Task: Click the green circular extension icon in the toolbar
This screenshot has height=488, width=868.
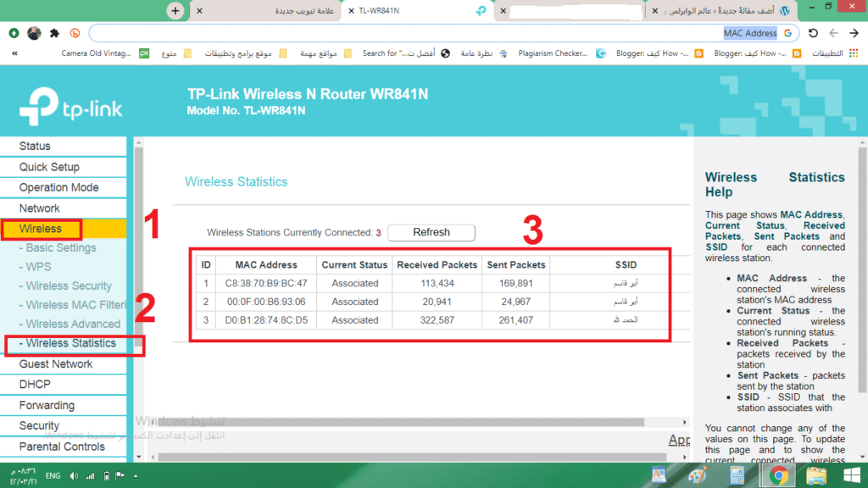Action: (14, 33)
